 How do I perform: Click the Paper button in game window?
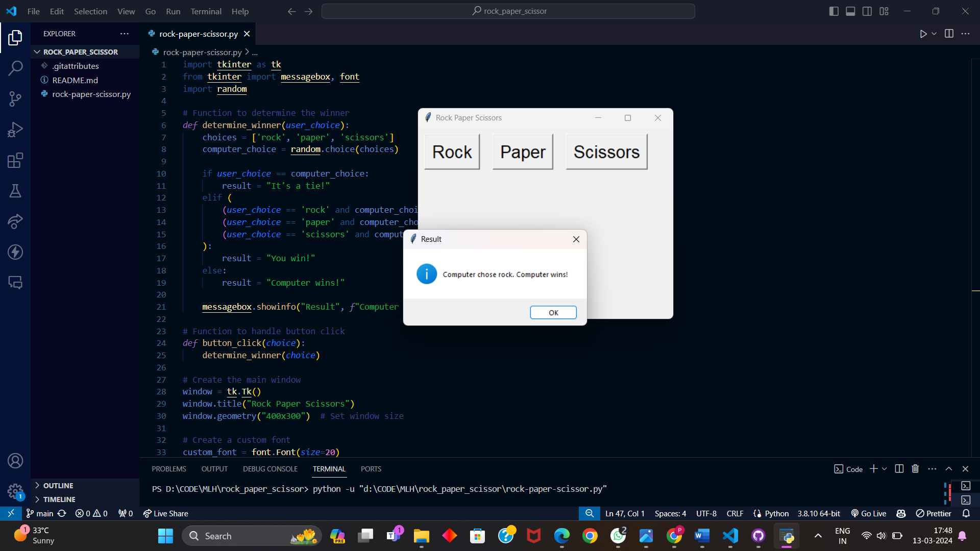click(x=523, y=152)
